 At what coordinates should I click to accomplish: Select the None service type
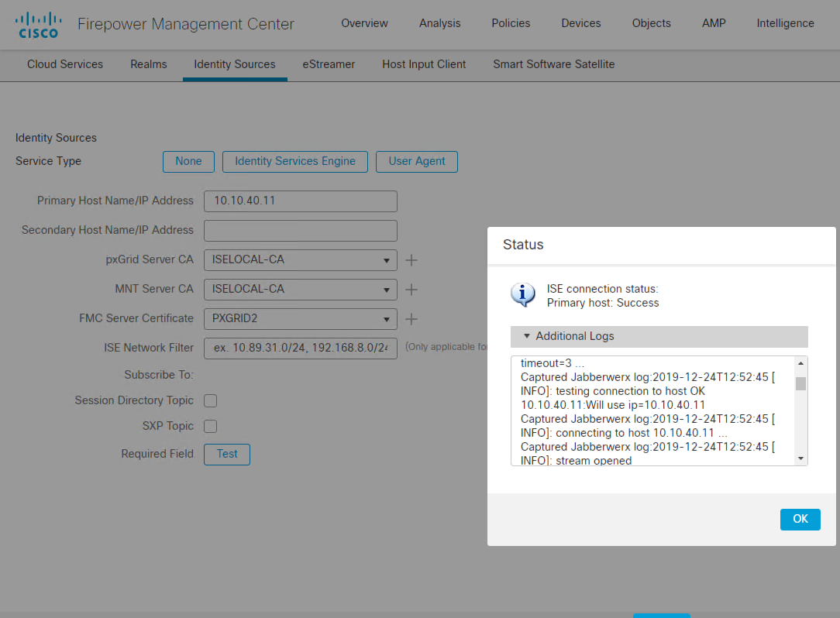(x=188, y=162)
